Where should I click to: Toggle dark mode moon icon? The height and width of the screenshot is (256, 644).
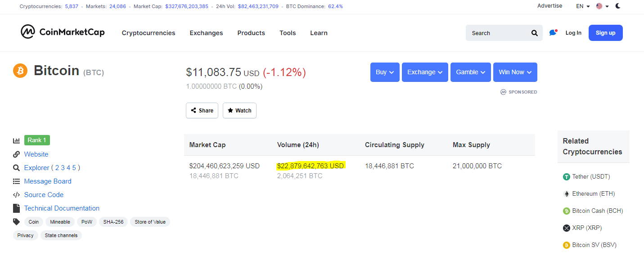point(618,6)
